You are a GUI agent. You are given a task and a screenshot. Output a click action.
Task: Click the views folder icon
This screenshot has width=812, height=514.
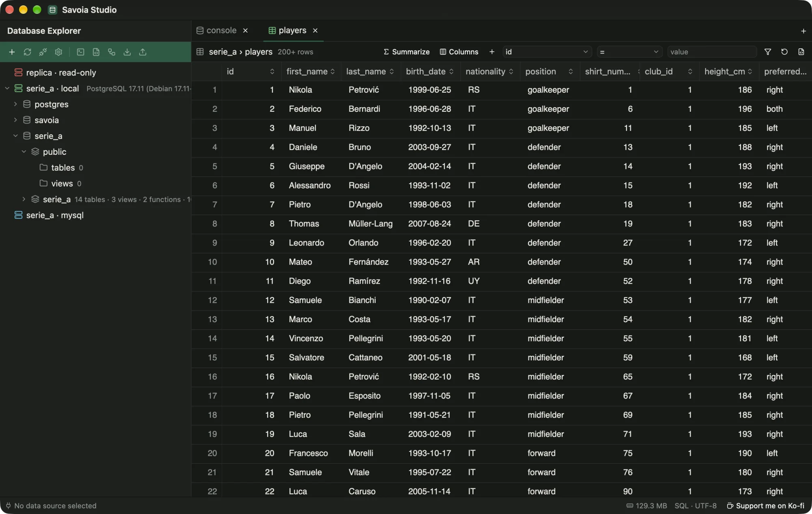[x=43, y=183]
